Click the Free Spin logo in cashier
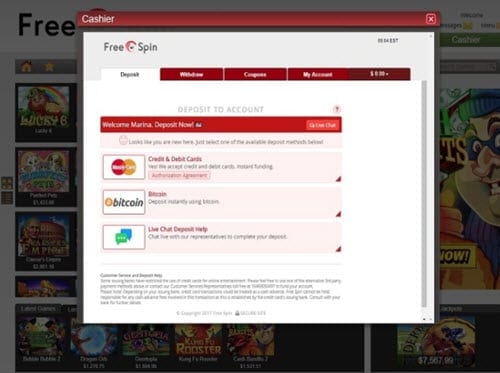Viewport: 500px width, 373px height. [x=130, y=47]
